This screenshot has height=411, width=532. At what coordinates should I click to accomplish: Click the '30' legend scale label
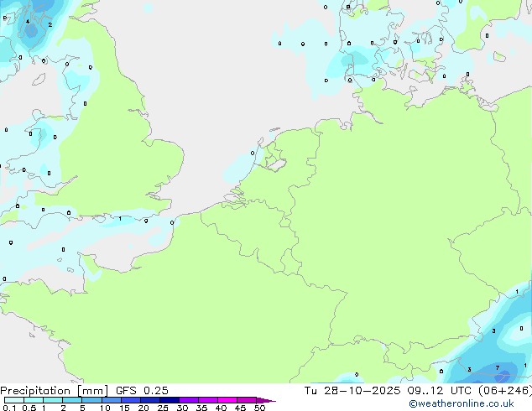[182, 408]
